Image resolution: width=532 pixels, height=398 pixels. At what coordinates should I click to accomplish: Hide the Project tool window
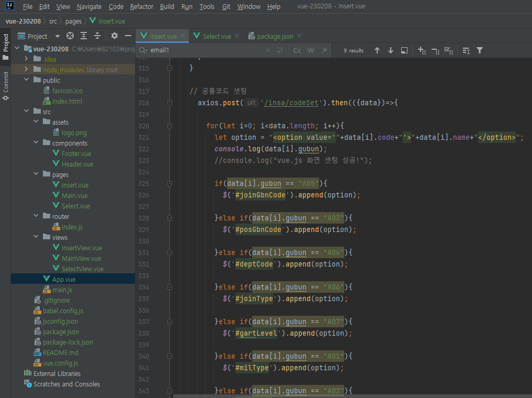(x=128, y=36)
